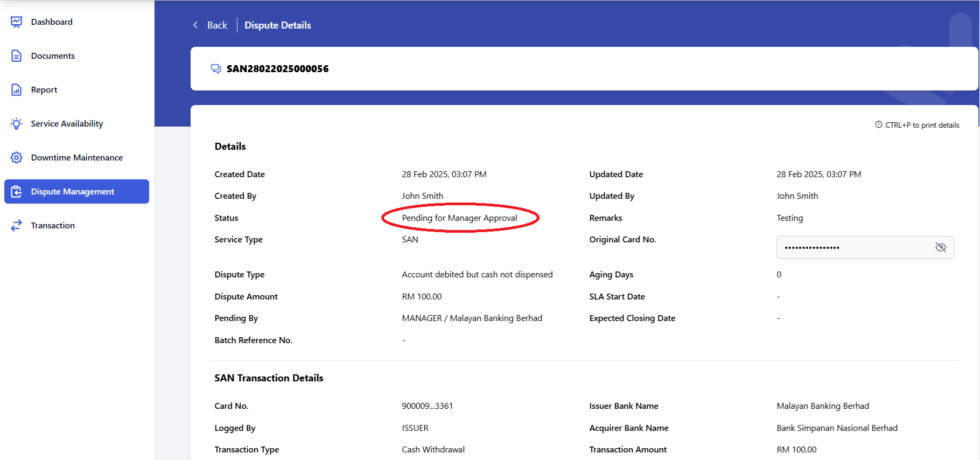Click 'Bank Simpanan Nasional Berhad' value
This screenshot has width=980, height=460.
coord(837,428)
